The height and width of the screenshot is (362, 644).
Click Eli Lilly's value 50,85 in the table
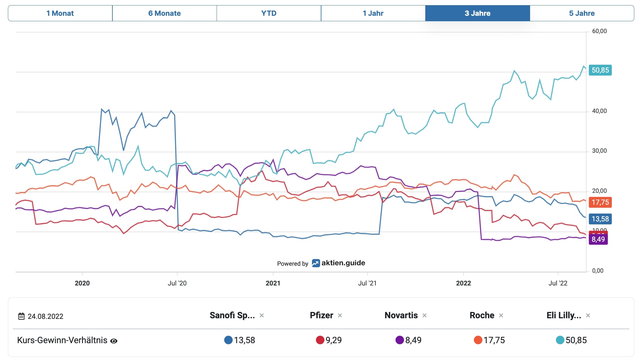[x=576, y=340]
